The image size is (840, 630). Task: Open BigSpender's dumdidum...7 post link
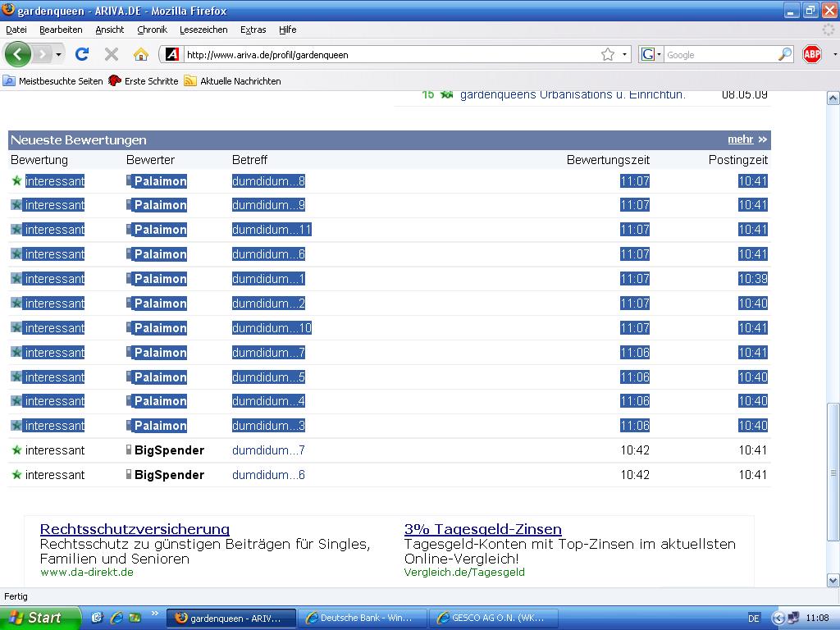coord(268,450)
